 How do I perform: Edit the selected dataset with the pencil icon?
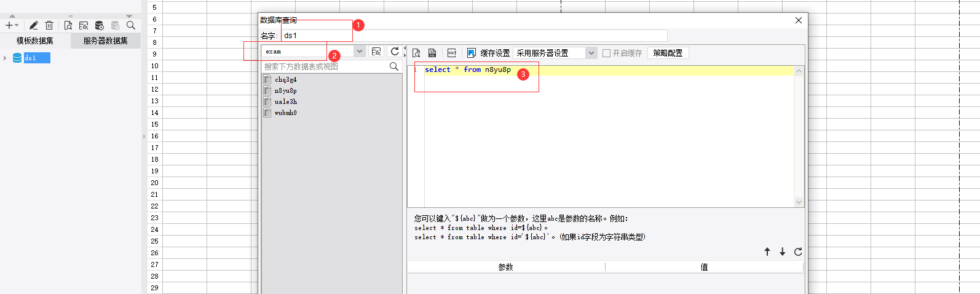coord(33,25)
